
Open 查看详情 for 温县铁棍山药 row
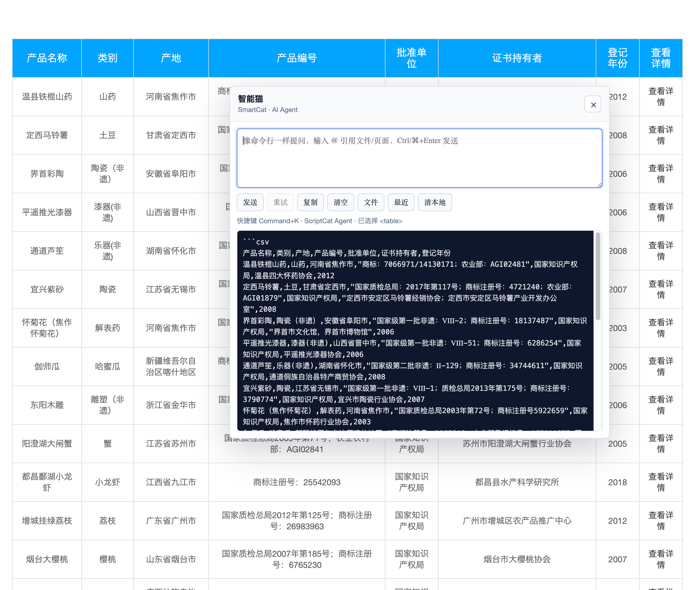coord(661,97)
